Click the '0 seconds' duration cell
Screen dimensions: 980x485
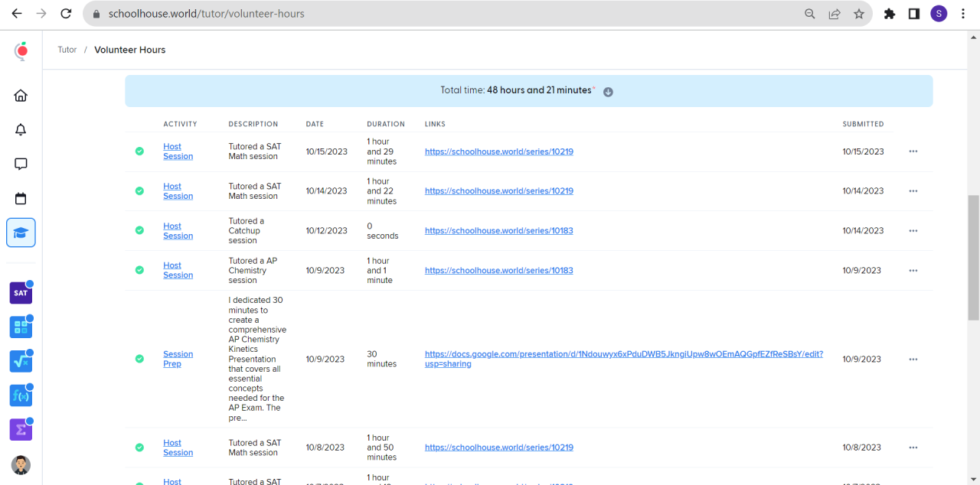click(x=383, y=231)
